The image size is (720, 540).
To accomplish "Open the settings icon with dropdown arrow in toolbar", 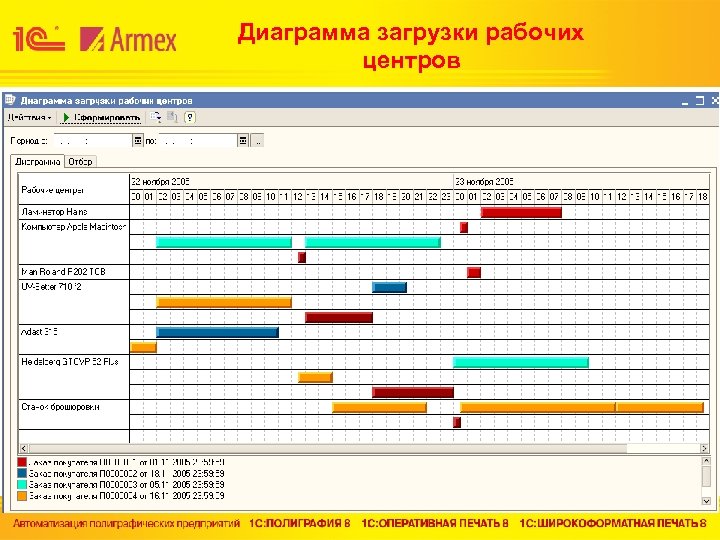I will coord(156,118).
